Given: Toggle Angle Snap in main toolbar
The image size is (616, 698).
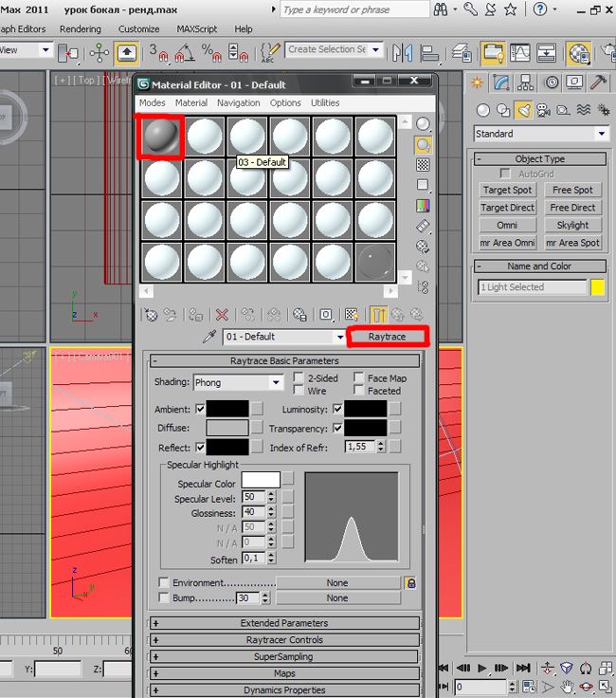Looking at the screenshot, I should [185, 53].
